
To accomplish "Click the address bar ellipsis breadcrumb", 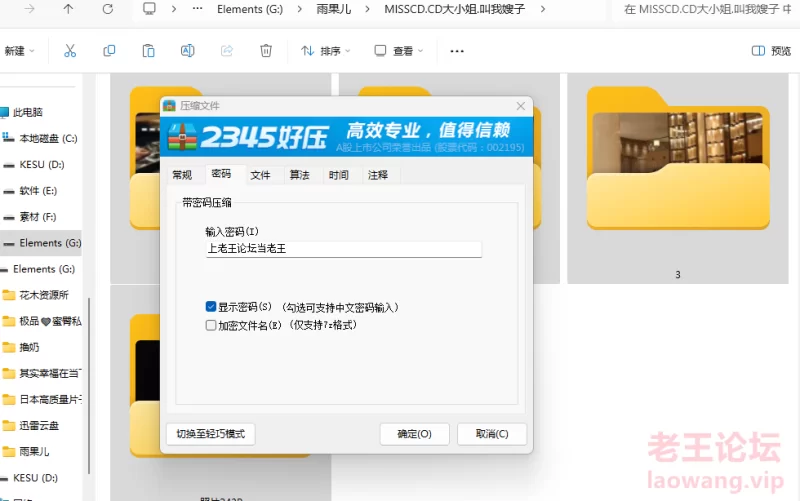I will tap(197, 9).
